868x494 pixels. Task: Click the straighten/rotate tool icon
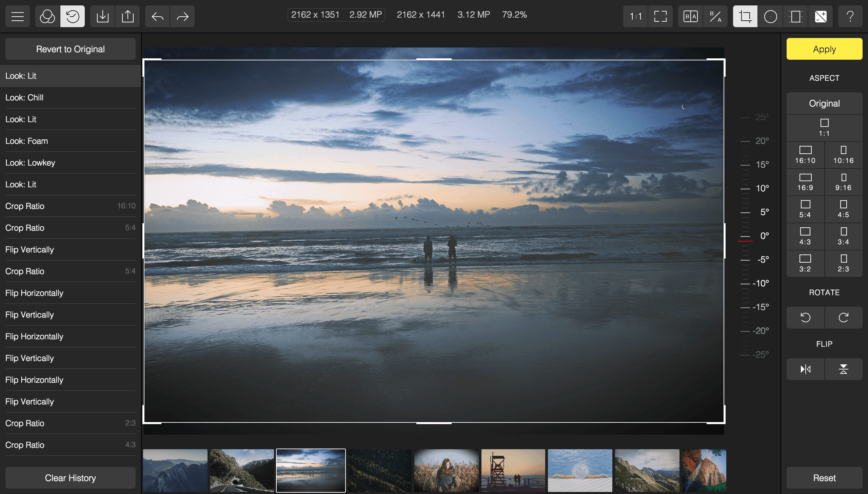click(744, 16)
